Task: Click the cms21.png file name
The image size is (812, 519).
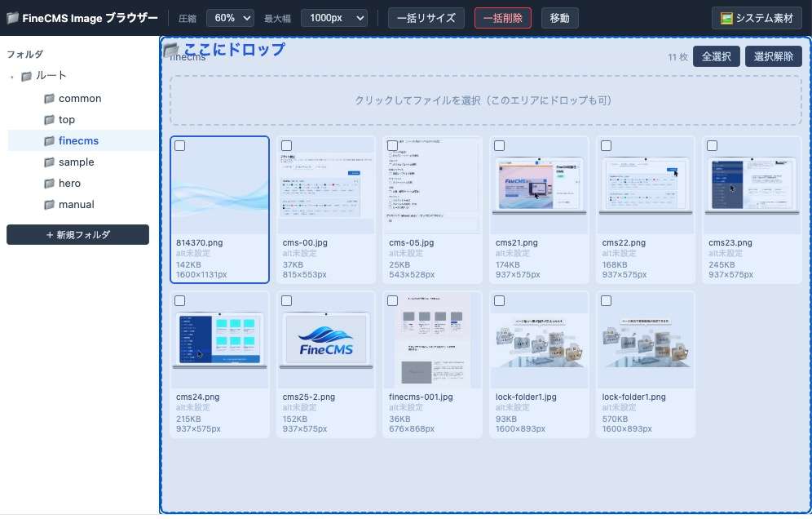Action: (516, 242)
